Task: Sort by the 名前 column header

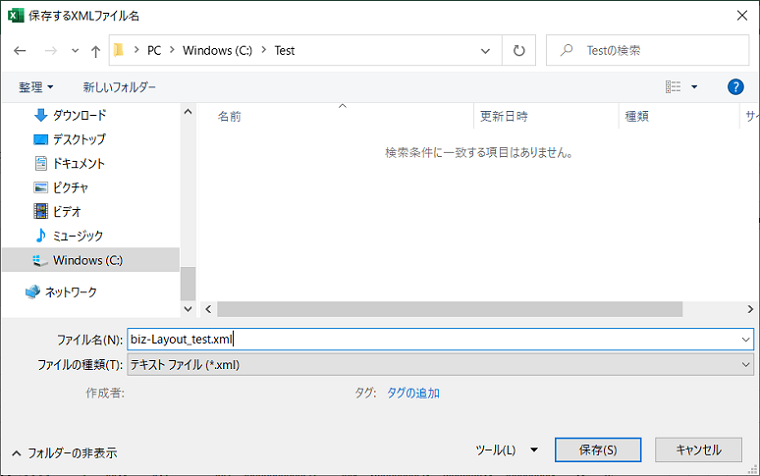Action: [x=229, y=116]
